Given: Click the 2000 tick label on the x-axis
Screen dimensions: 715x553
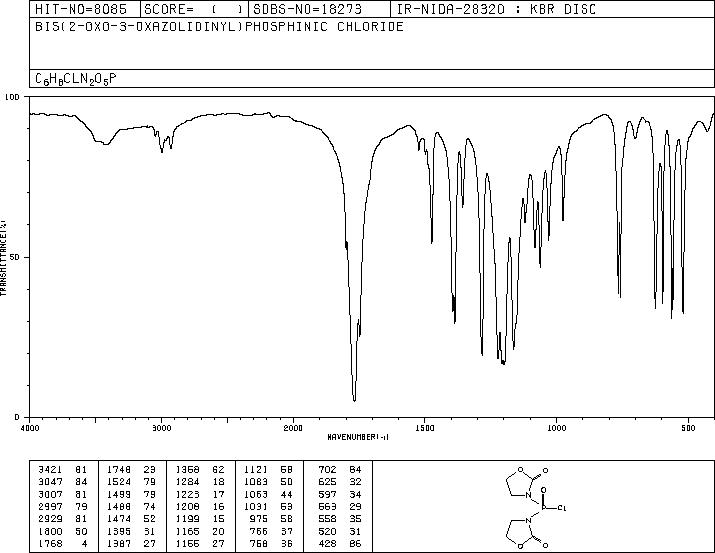Looking at the screenshot, I should pyautogui.click(x=293, y=428).
